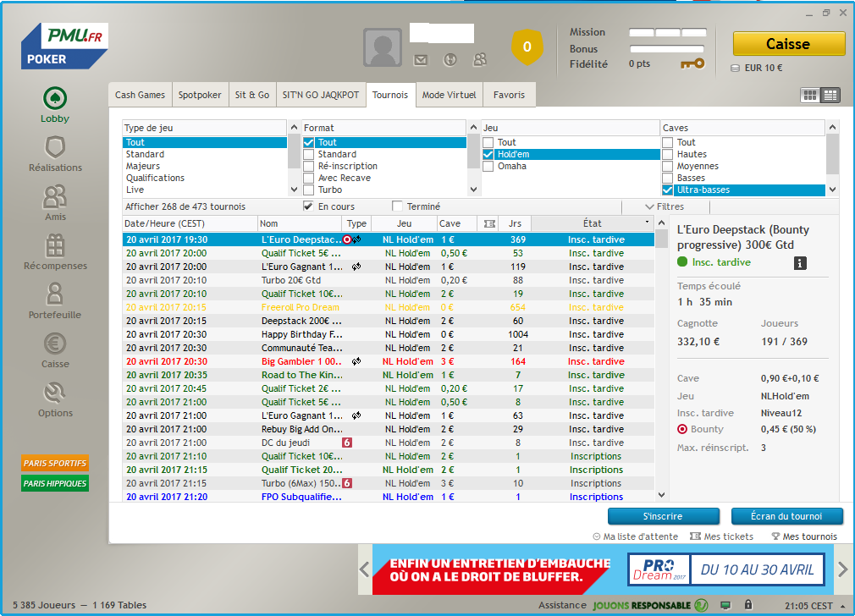Image resolution: width=855 pixels, height=616 pixels.
Task: Uncheck the En cours checkbox
Action: [308, 206]
